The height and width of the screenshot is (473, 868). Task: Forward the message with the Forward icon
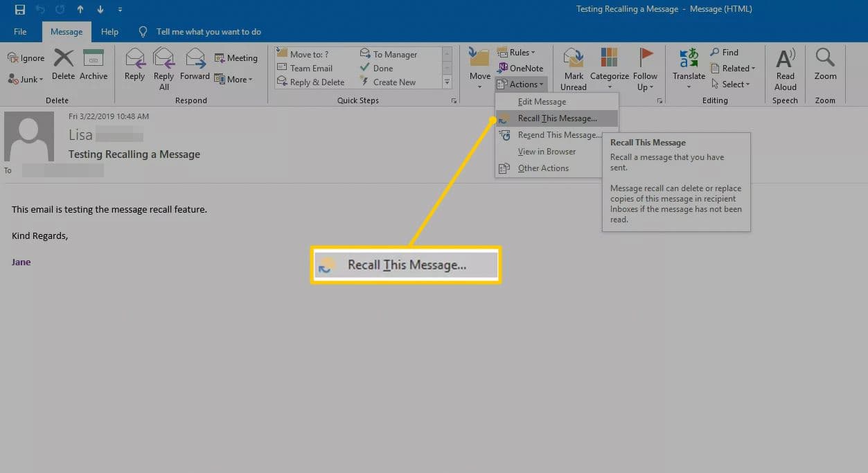pyautogui.click(x=195, y=59)
